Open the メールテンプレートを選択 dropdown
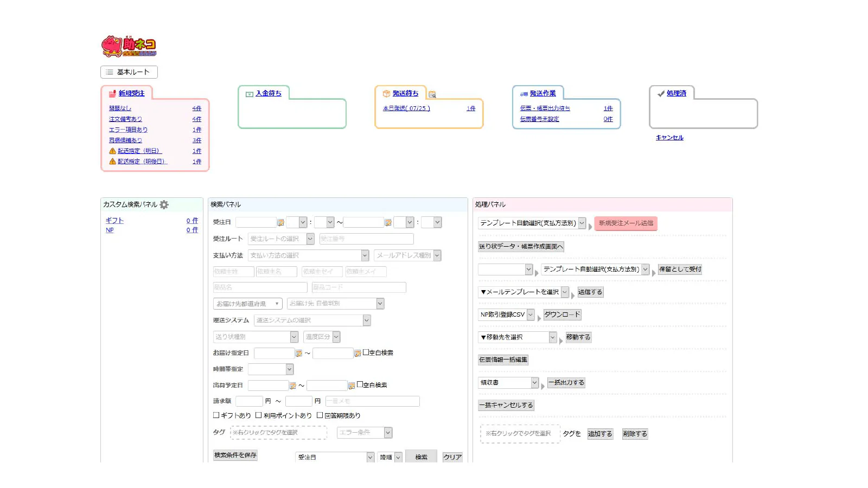 point(523,292)
